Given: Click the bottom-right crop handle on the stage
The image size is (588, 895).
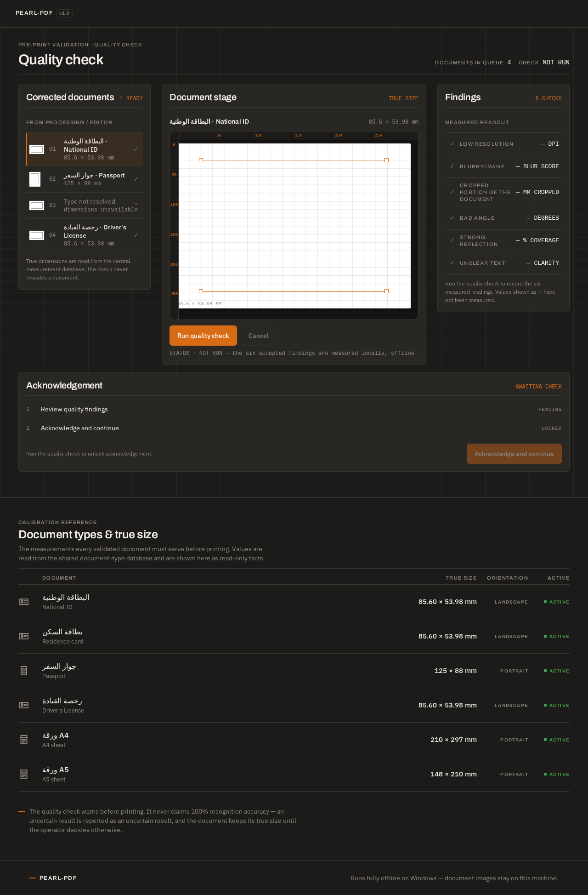Looking at the screenshot, I should (x=386, y=291).
